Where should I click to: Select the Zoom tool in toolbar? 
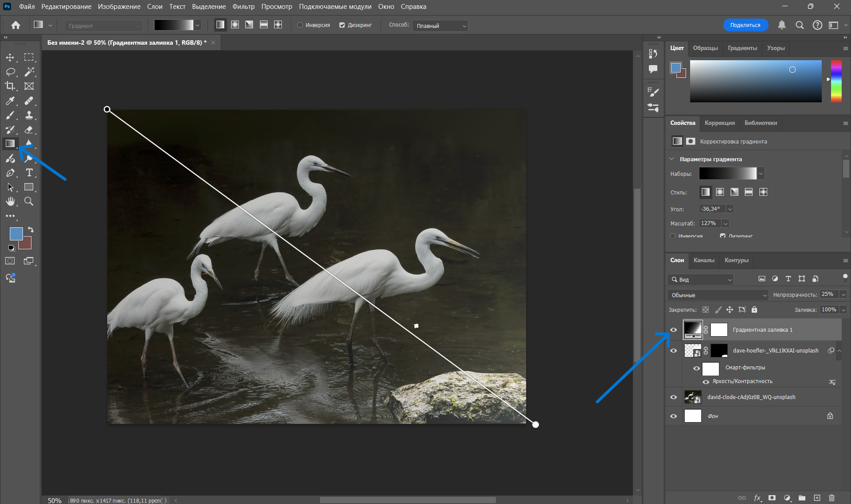click(29, 202)
